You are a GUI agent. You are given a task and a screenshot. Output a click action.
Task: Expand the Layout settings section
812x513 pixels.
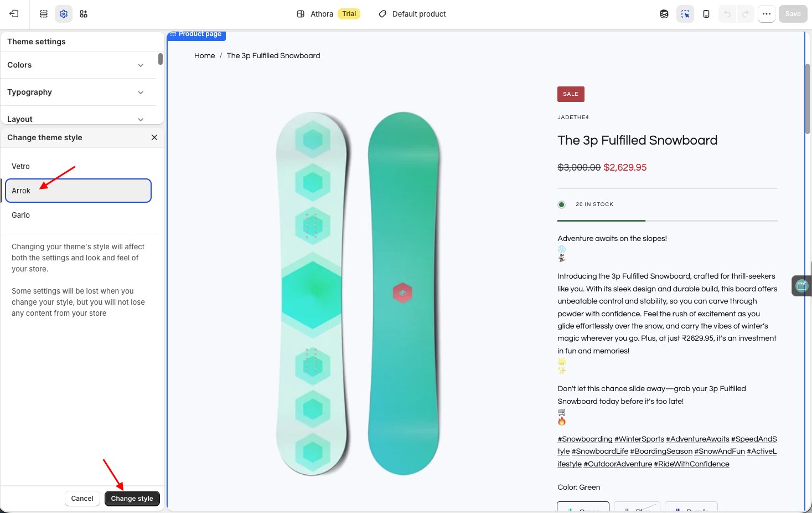pyautogui.click(x=78, y=119)
